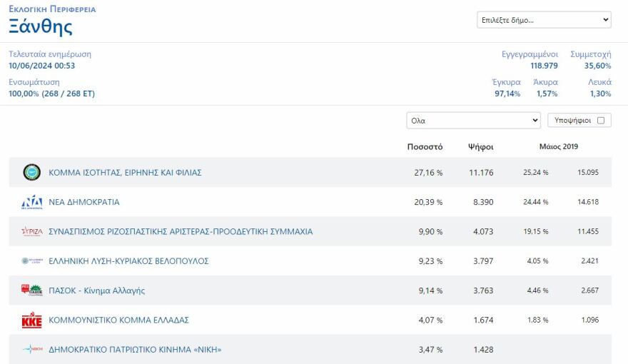Click the Ψήφοι column header

point(480,147)
